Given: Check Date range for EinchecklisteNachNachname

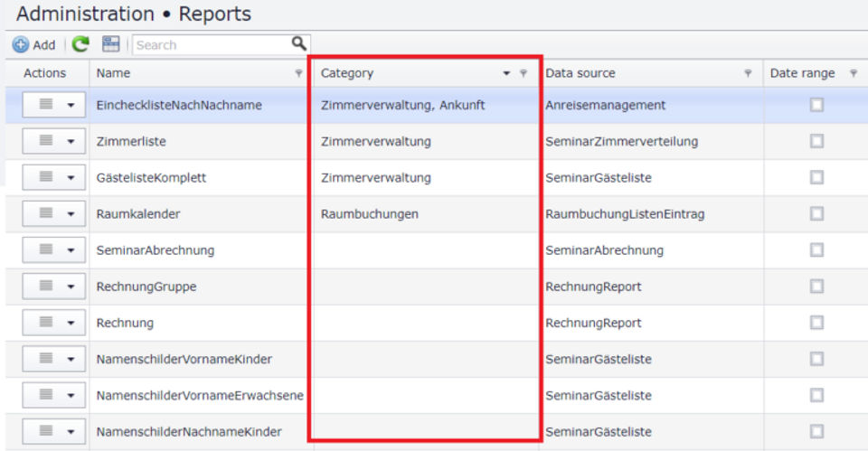Looking at the screenshot, I should coord(816,105).
